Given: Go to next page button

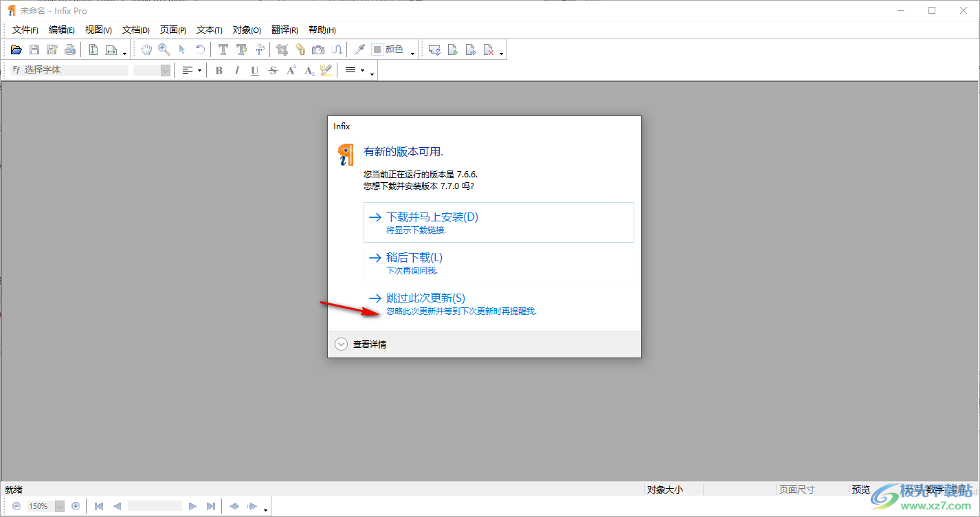Looking at the screenshot, I should (192, 506).
